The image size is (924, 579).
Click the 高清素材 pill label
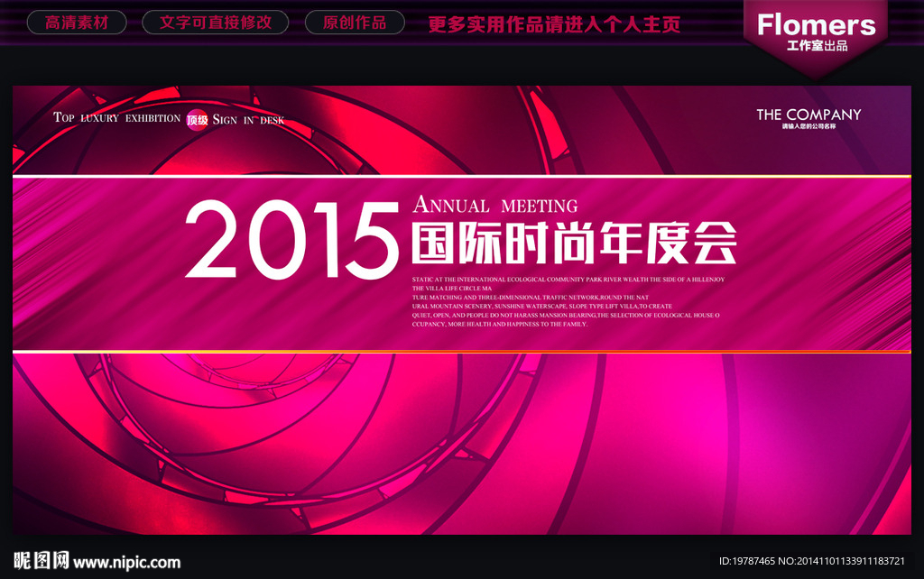tap(77, 23)
